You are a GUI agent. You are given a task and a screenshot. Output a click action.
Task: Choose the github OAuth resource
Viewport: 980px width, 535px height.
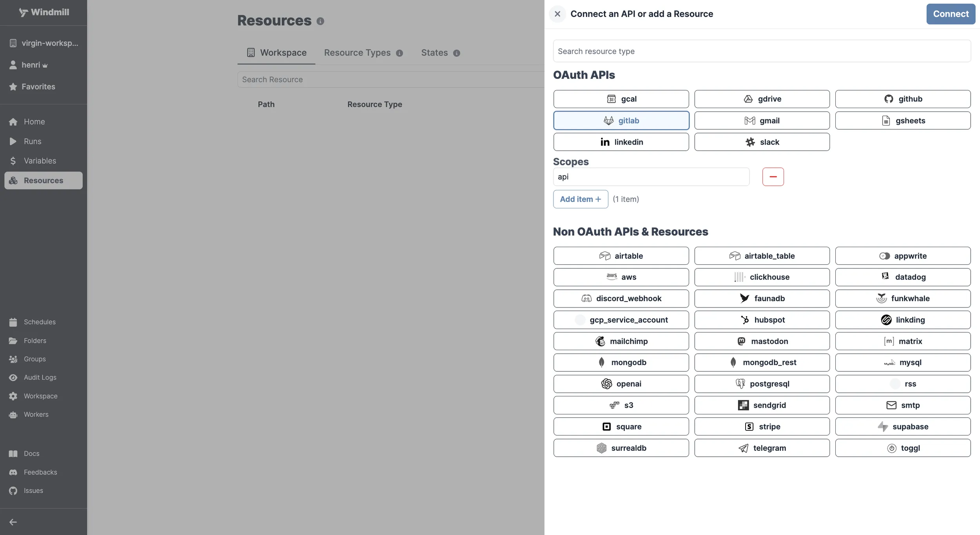(903, 99)
